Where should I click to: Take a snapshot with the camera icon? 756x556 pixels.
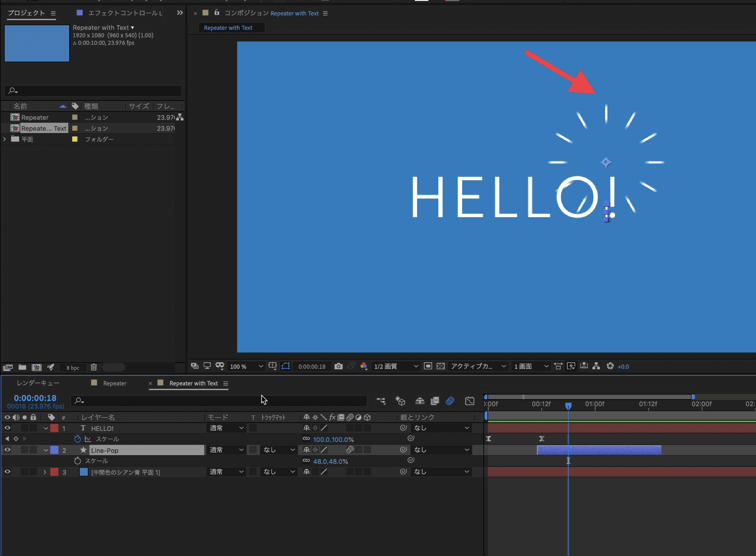coord(338,366)
